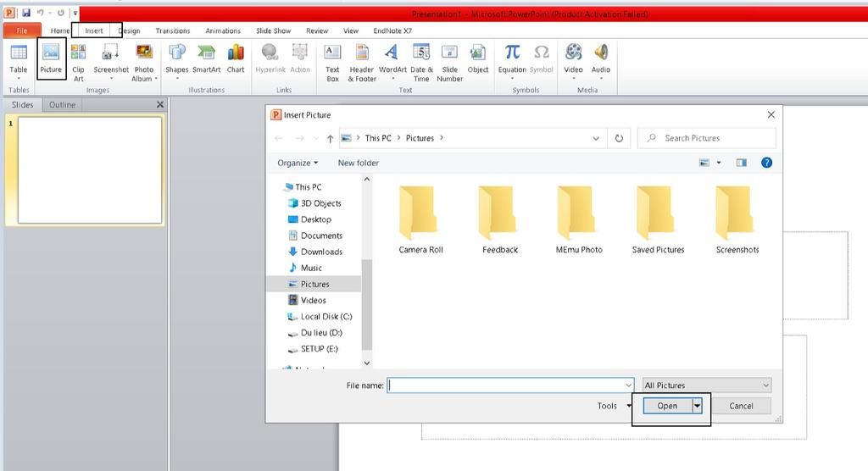Open the view options dropdown arrow
868x471 pixels.
pyautogui.click(x=719, y=163)
